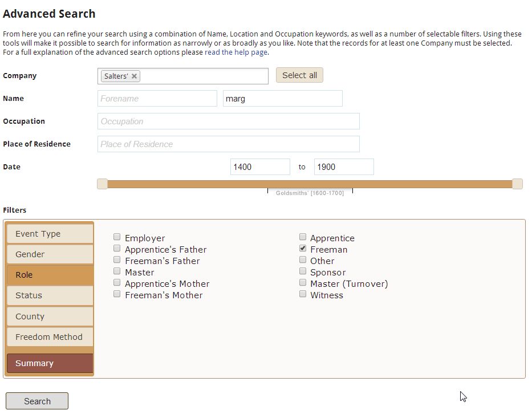Open the Freedom Method filter tab
Image resolution: width=532 pixels, height=414 pixels.
(x=50, y=337)
